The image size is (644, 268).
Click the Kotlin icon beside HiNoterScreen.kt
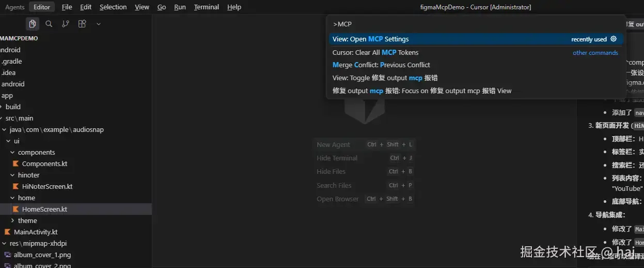pos(16,187)
